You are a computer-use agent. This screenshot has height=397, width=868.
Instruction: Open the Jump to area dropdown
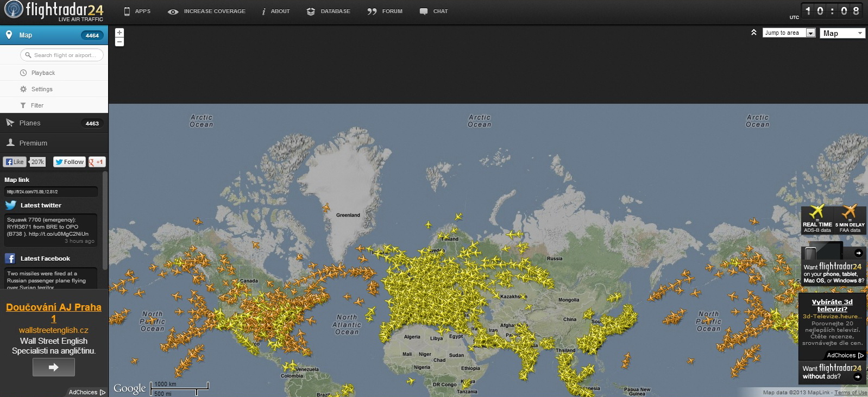click(x=789, y=33)
